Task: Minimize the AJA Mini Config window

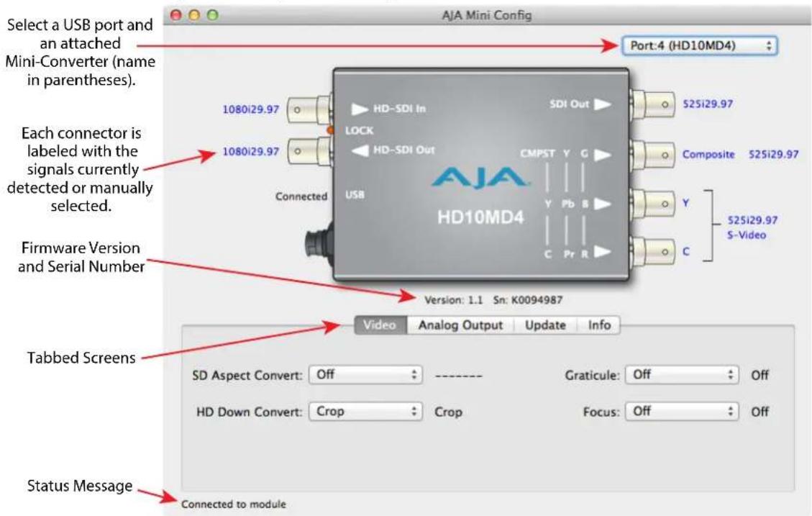Action: click(x=194, y=15)
